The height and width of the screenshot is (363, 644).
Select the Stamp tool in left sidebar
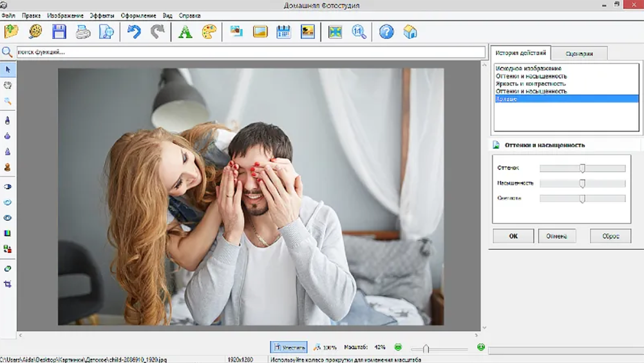8,167
